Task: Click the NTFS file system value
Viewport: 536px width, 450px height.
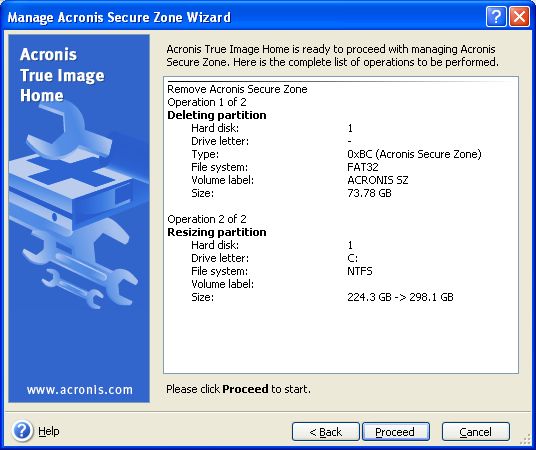Action: coord(360,271)
